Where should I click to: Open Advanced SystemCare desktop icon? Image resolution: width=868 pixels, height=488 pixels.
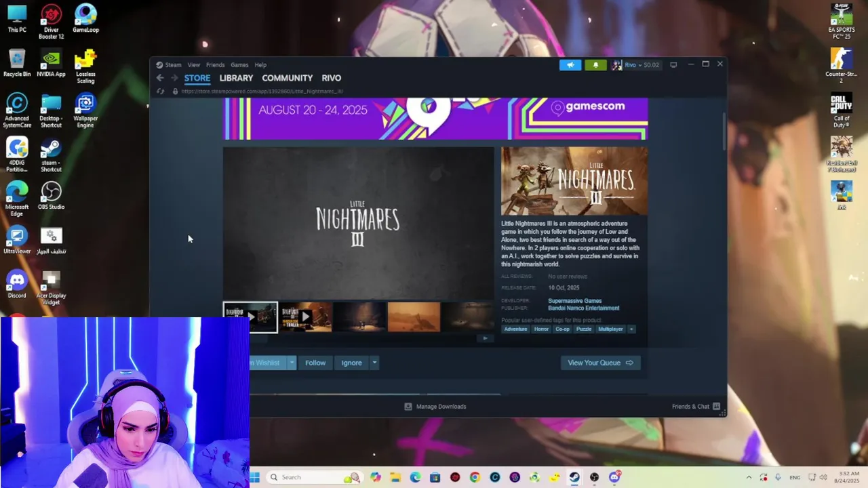[x=17, y=110]
